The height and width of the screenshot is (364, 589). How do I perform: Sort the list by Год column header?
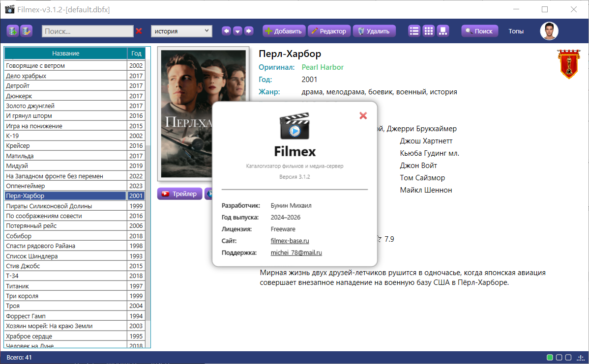[x=136, y=53]
